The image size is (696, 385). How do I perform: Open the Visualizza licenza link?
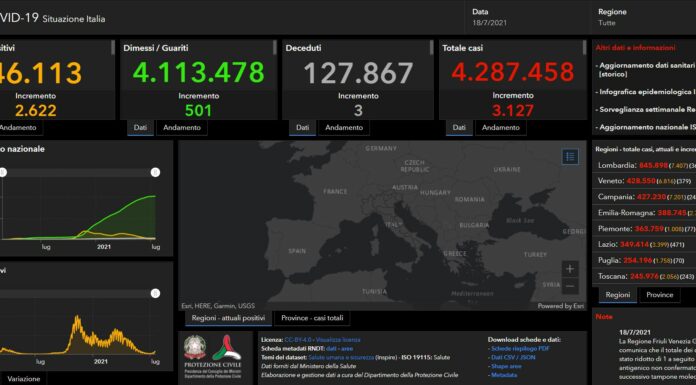[x=338, y=340]
